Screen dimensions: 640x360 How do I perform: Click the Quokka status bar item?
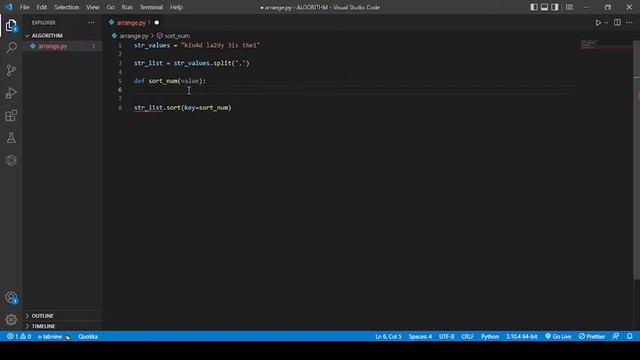[88, 337]
